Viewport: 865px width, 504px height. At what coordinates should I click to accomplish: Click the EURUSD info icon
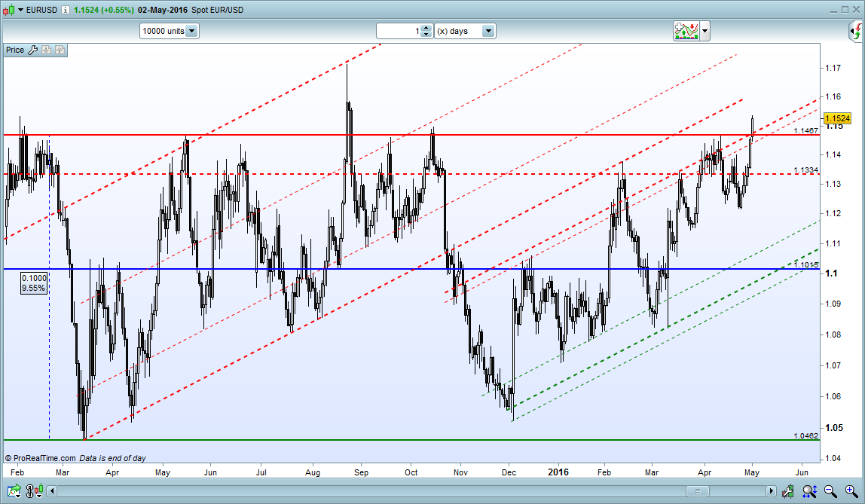click(66, 10)
